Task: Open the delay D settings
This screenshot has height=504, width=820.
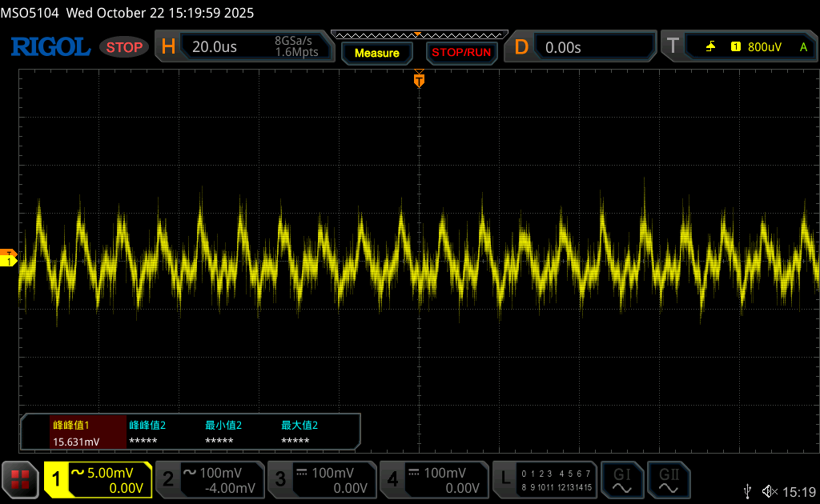Action: pos(521,47)
